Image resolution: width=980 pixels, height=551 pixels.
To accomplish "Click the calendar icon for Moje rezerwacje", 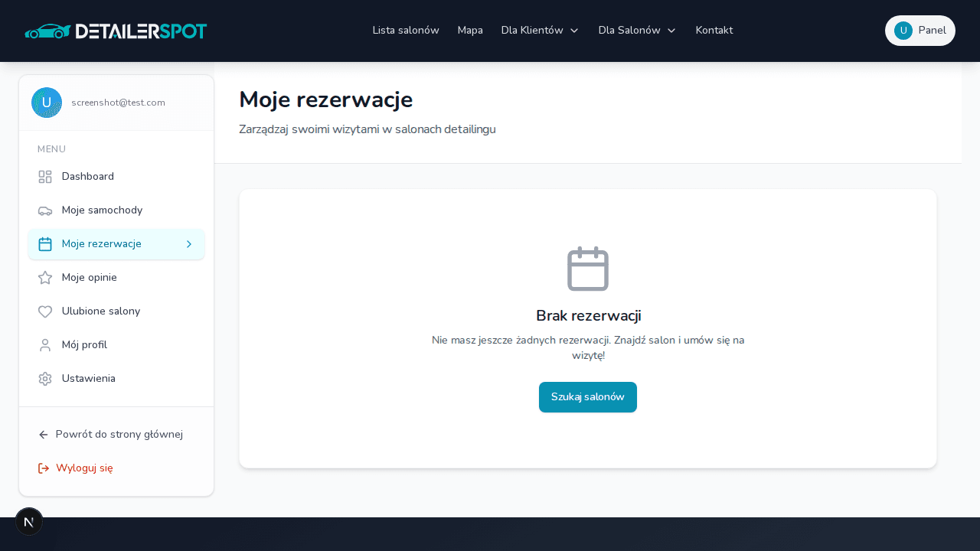I will [44, 243].
